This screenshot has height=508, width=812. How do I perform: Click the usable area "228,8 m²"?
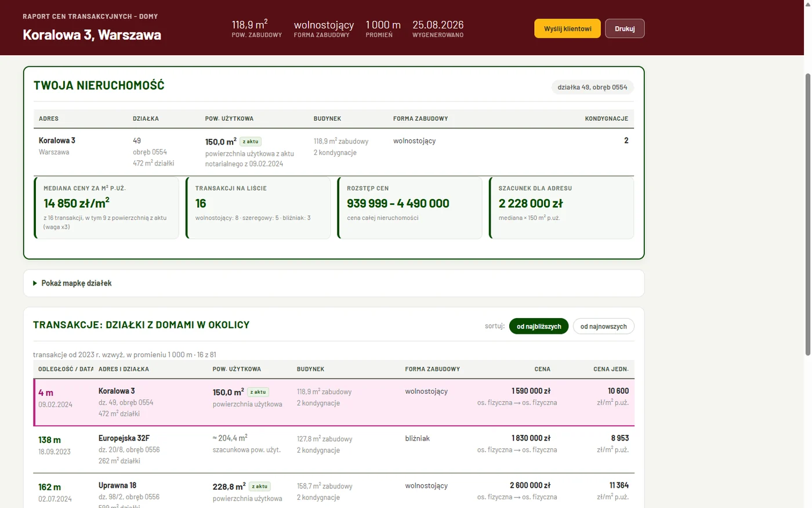(229, 487)
